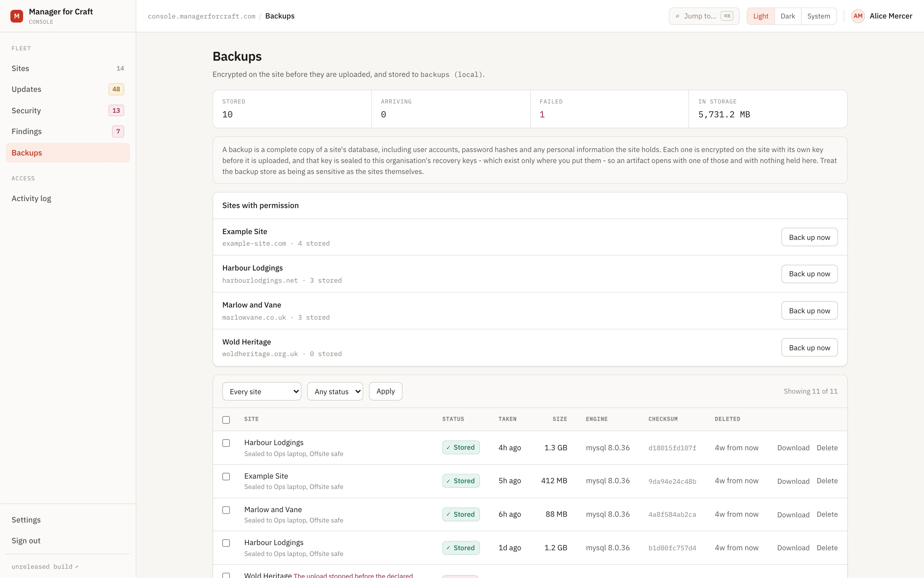
Task: Click the Security 13 count badge
Action: (116, 110)
